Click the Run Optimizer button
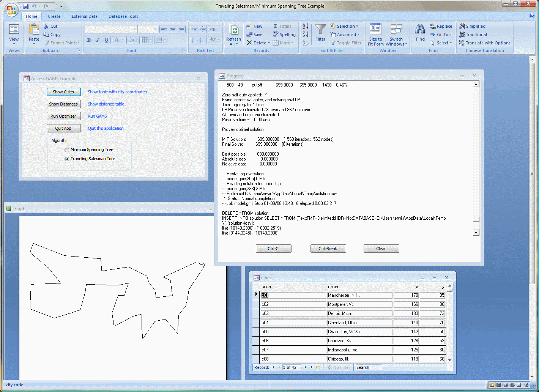 [x=63, y=116]
